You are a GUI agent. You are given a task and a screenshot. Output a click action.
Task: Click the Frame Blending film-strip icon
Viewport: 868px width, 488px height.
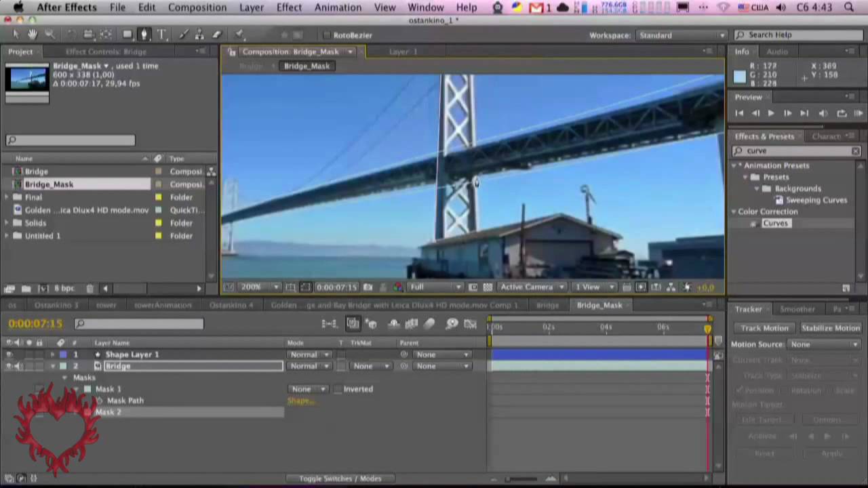(x=412, y=324)
